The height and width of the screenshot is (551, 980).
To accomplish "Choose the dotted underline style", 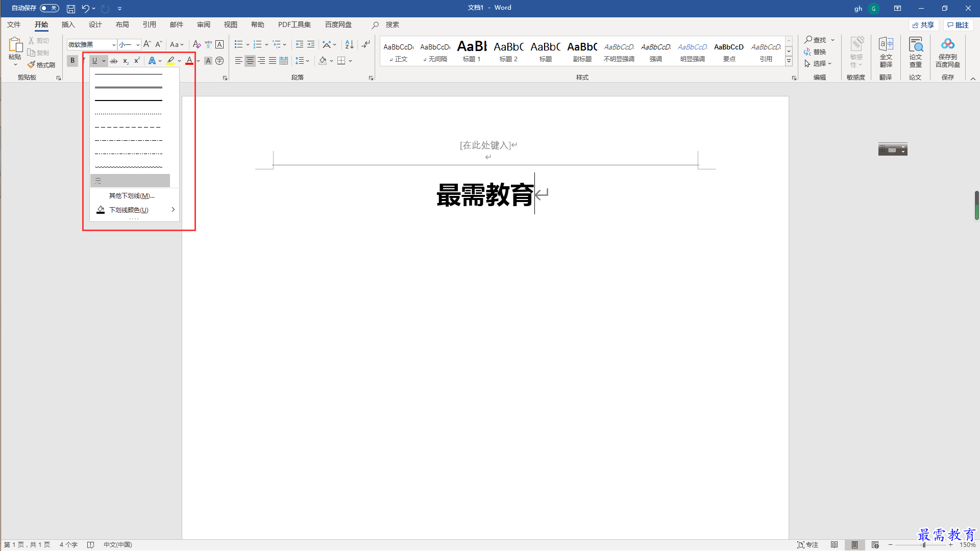I will 129,114.
